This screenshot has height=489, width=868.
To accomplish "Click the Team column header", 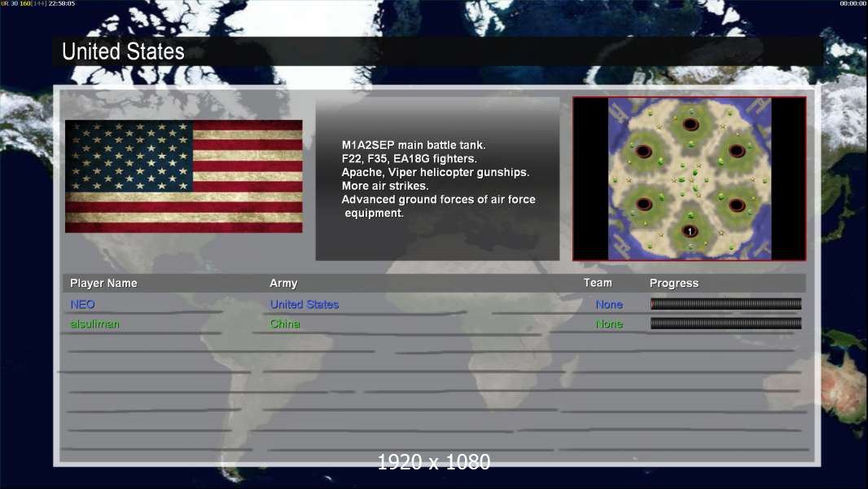I will [x=598, y=283].
